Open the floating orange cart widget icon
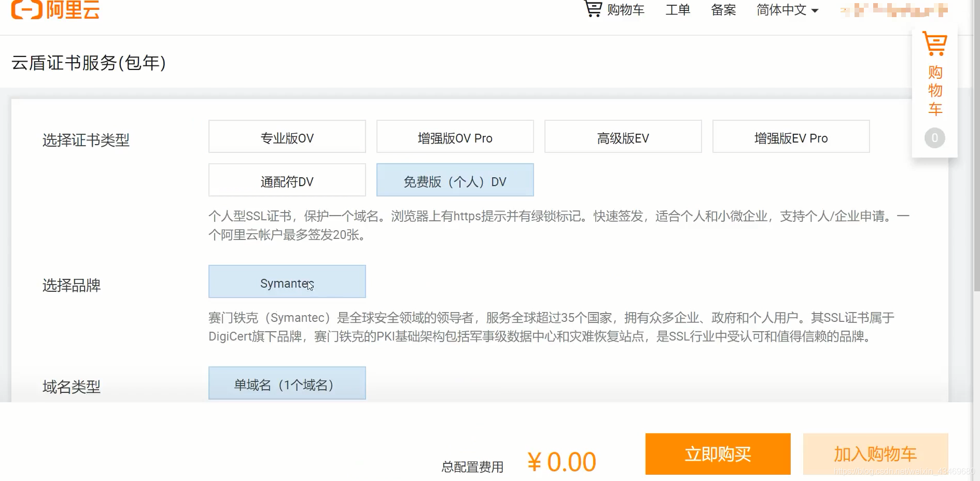The height and width of the screenshot is (481, 980). click(x=935, y=44)
